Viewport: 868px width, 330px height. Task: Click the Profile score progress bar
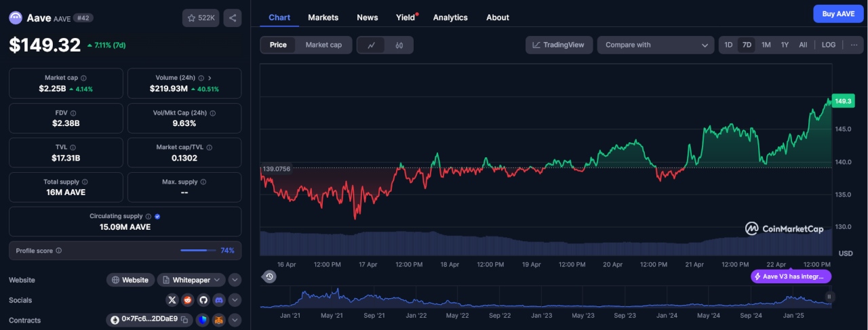point(198,251)
